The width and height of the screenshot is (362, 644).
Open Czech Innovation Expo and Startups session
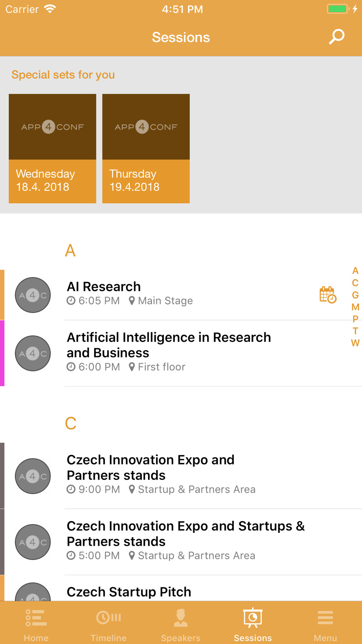tap(181, 542)
